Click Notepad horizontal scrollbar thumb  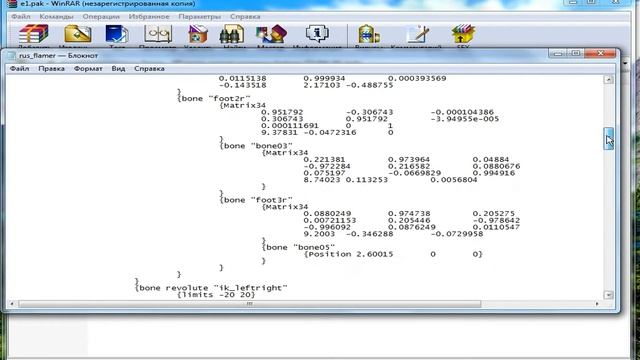tap(250, 304)
